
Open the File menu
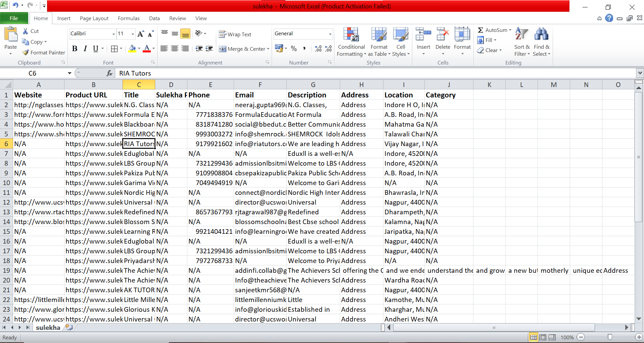(x=14, y=18)
